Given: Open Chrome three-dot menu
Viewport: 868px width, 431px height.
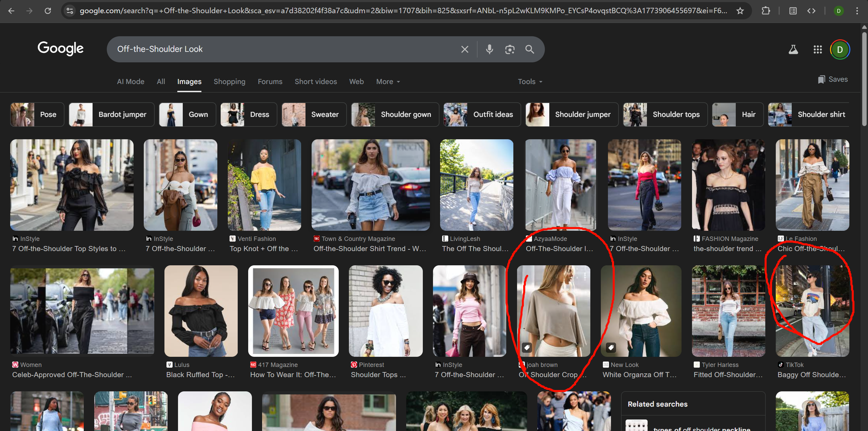Looking at the screenshot, I should 857,11.
